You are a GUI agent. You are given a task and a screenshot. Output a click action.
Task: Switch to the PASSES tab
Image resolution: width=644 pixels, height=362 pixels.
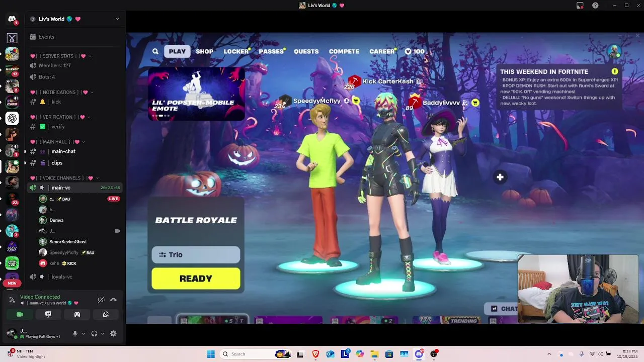pyautogui.click(x=271, y=51)
